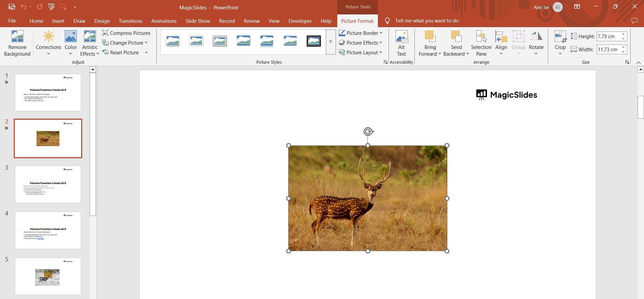Switch to the Transitions tab
This screenshot has height=299, width=644.
130,21
